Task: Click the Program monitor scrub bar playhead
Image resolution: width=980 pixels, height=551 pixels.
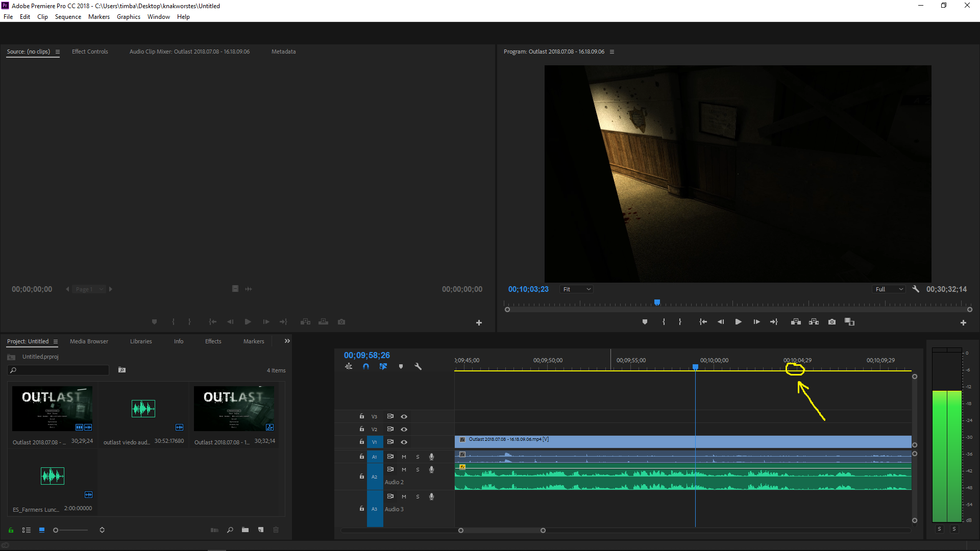Action: coord(657,303)
